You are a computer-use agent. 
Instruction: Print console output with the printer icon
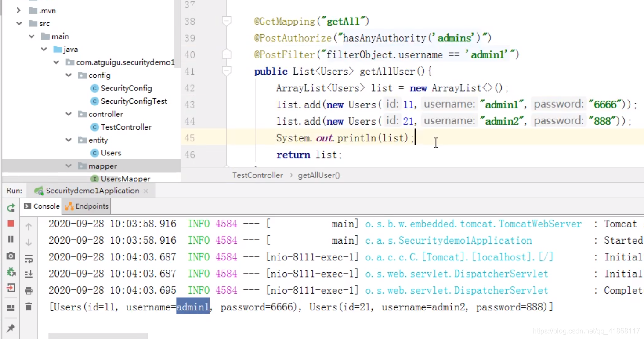[29, 290]
